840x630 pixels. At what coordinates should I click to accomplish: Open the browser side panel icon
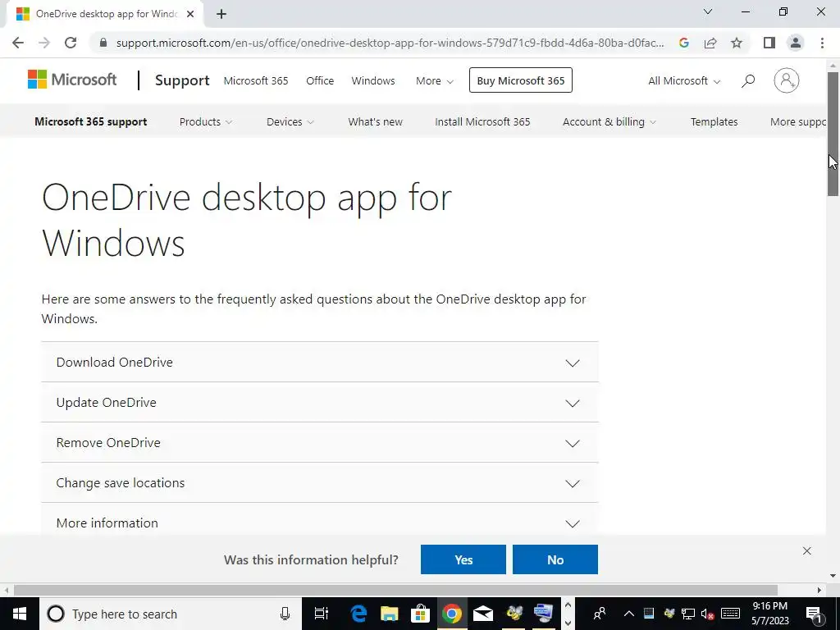[769, 43]
